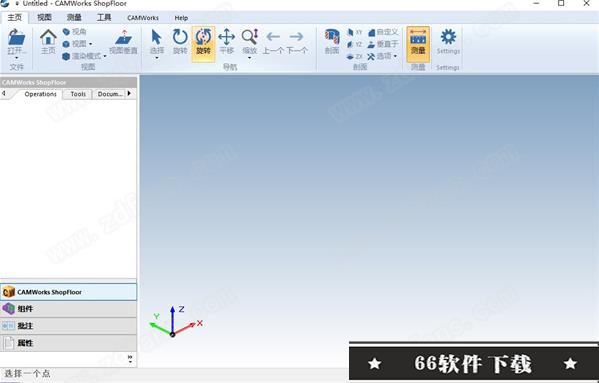This screenshot has height=383, width=599.
Task: Toggle the highlighted 测量 measure tool
Action: pyautogui.click(x=418, y=44)
